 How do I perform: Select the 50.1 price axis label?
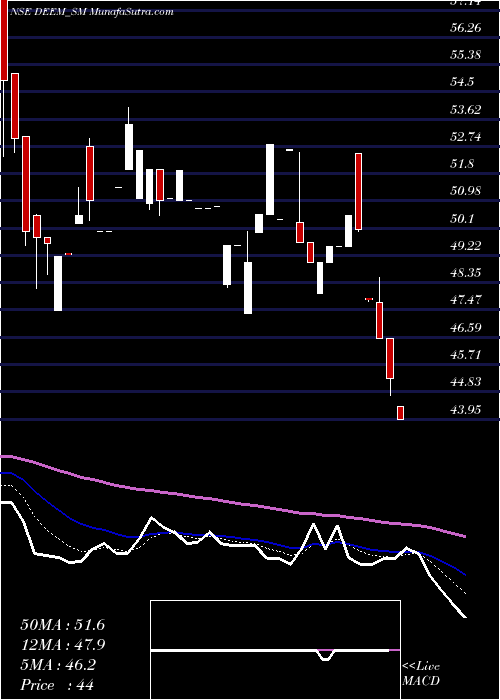(x=462, y=218)
